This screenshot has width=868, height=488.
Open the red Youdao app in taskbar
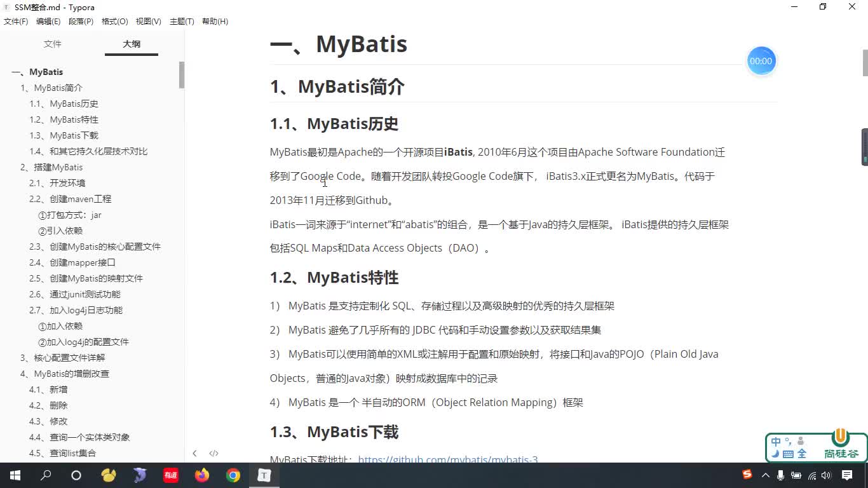click(171, 475)
